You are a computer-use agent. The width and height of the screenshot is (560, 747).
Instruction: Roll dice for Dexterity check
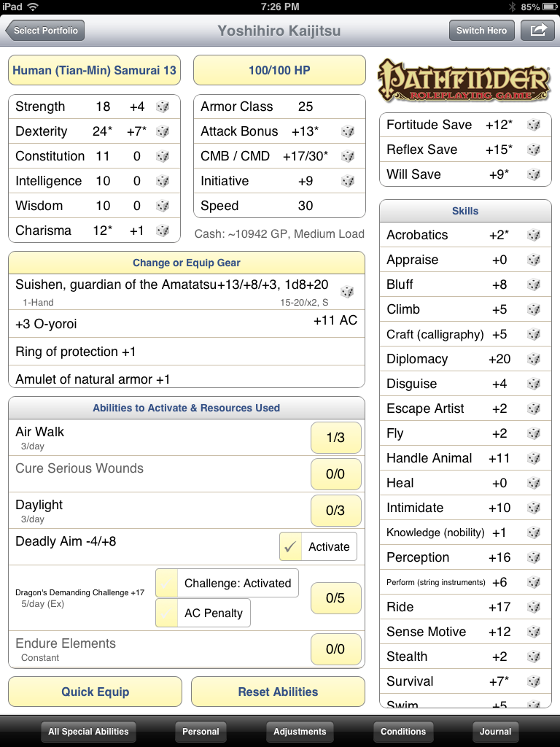pyautogui.click(x=163, y=131)
